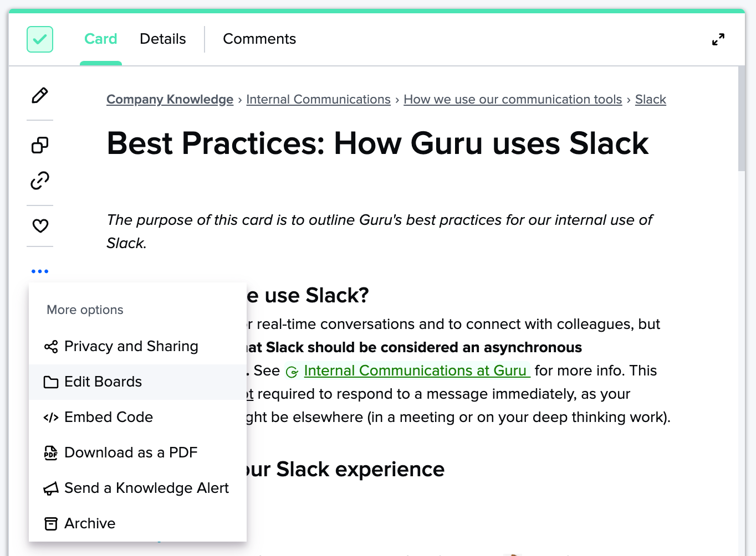This screenshot has height=556, width=756.
Task: Favorite the card with heart icon
Action: click(x=40, y=225)
